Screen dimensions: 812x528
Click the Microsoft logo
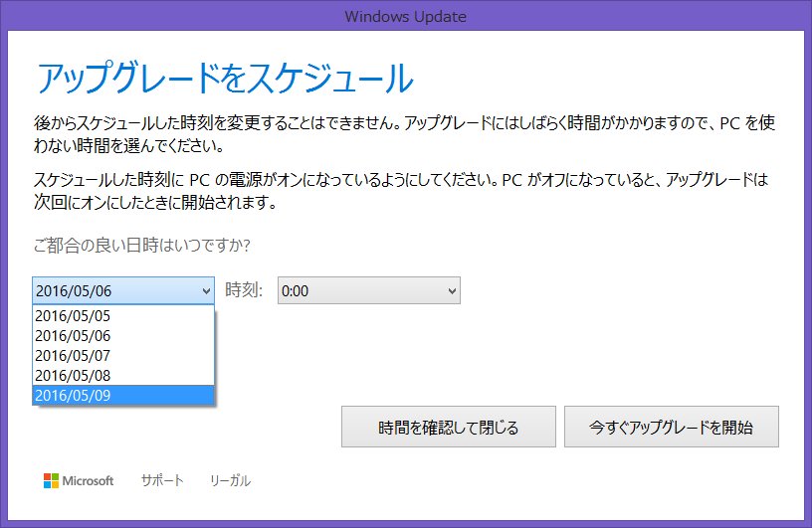[x=79, y=480]
